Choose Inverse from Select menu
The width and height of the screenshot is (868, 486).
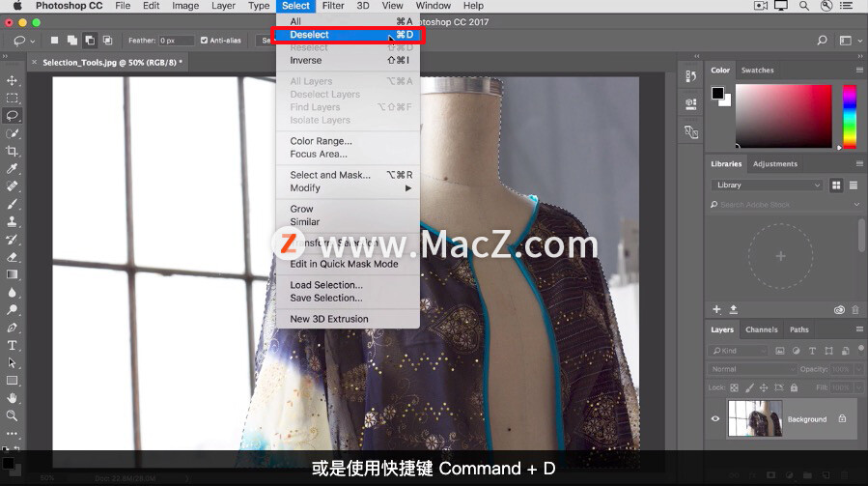[348, 61]
